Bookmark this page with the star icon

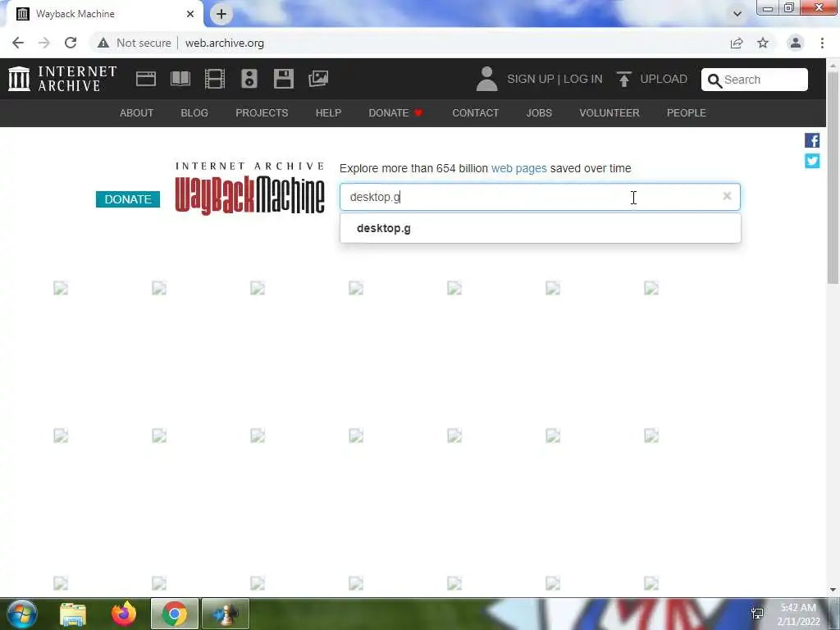click(x=763, y=43)
